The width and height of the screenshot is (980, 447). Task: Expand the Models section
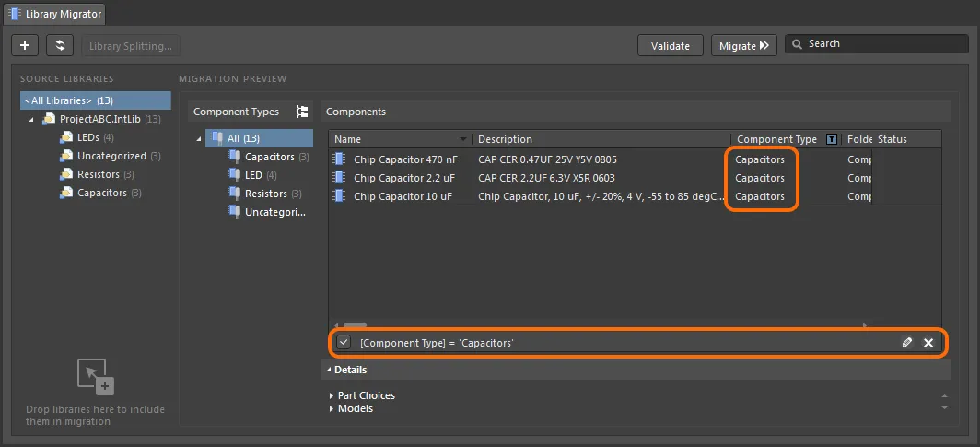click(x=332, y=408)
